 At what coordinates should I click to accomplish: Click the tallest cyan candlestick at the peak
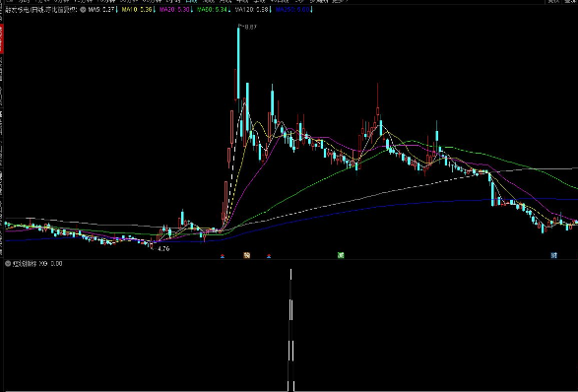click(x=238, y=63)
